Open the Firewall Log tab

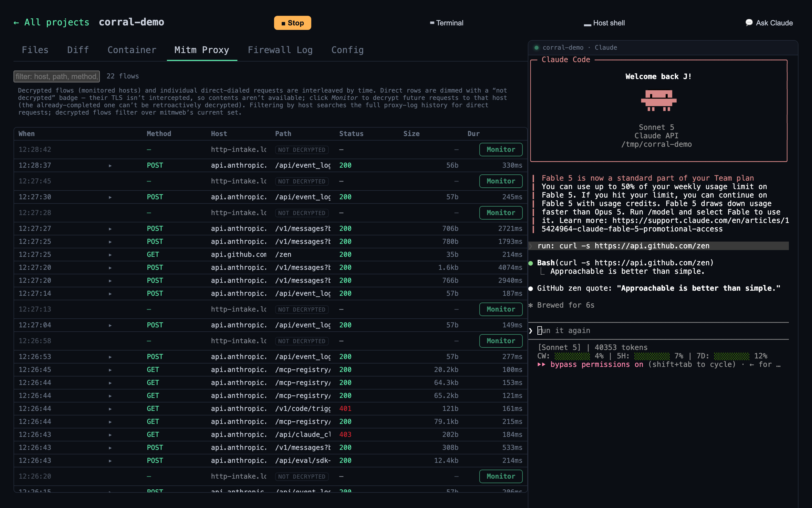pos(280,50)
